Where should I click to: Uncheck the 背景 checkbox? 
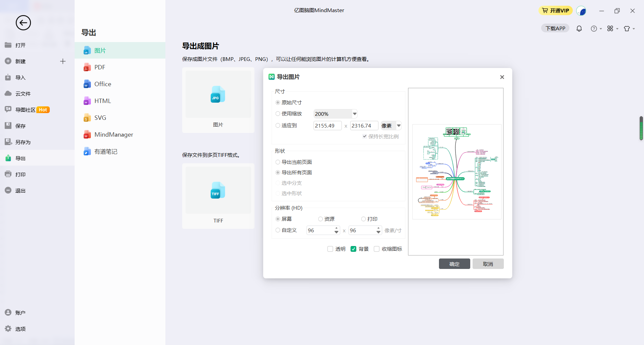pos(353,249)
